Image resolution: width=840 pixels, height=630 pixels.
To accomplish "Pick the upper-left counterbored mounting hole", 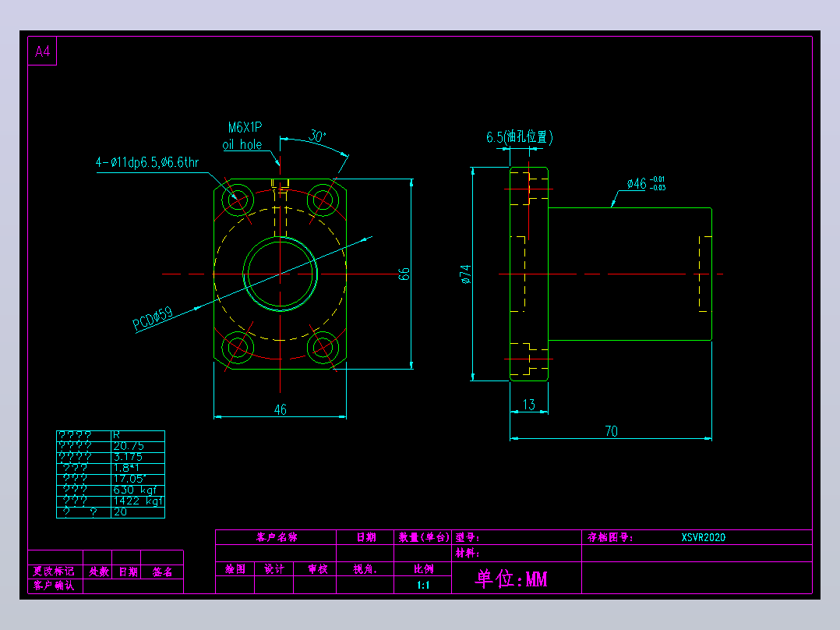I will pyautogui.click(x=238, y=200).
